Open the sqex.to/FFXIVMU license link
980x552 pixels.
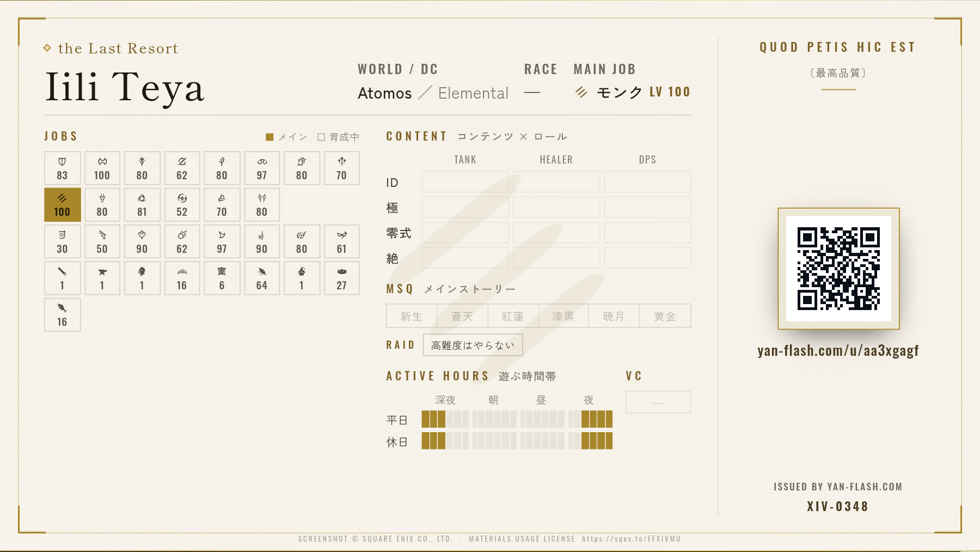tap(631, 539)
